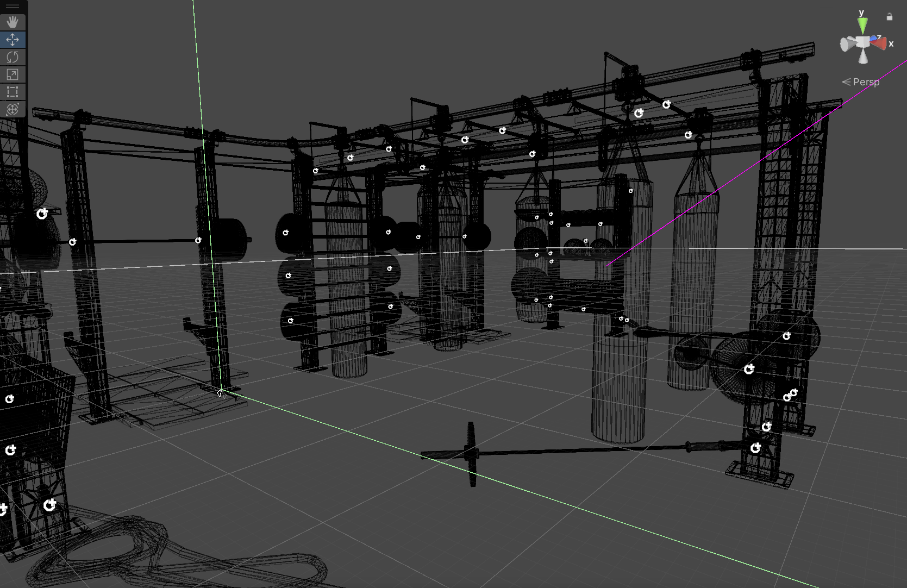Select the Rotate tool
The width and height of the screenshot is (907, 588).
(12, 57)
